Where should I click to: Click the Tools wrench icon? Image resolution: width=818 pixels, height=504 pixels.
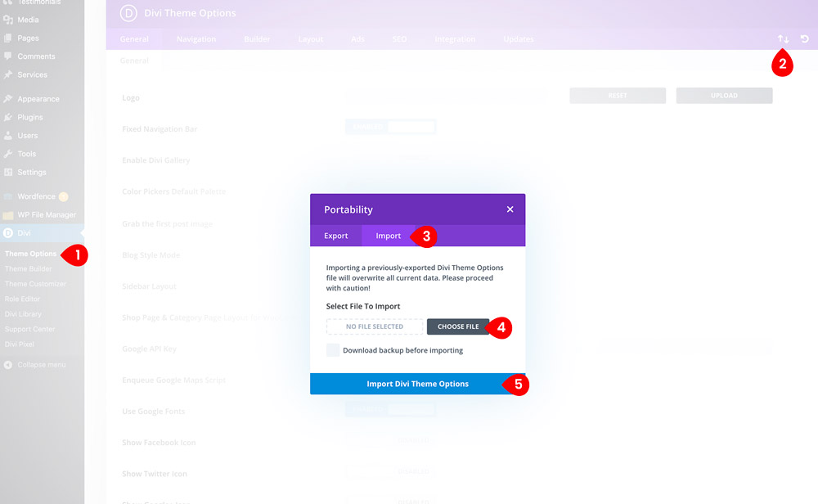8,154
